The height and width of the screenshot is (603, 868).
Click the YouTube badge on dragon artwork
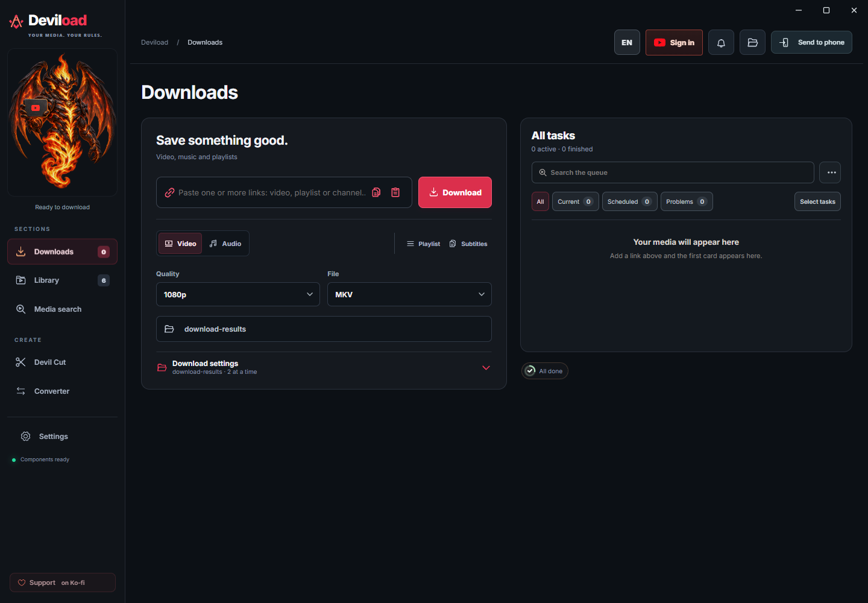(x=36, y=108)
